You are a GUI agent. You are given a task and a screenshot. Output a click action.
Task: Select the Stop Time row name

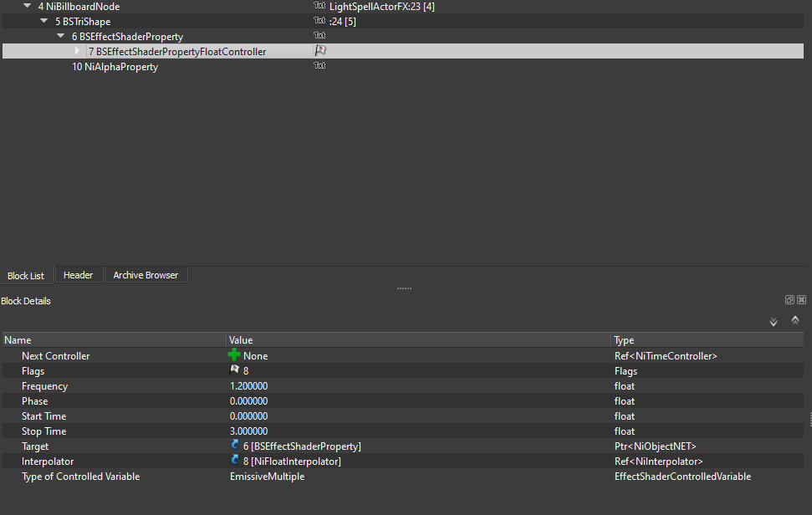(44, 431)
